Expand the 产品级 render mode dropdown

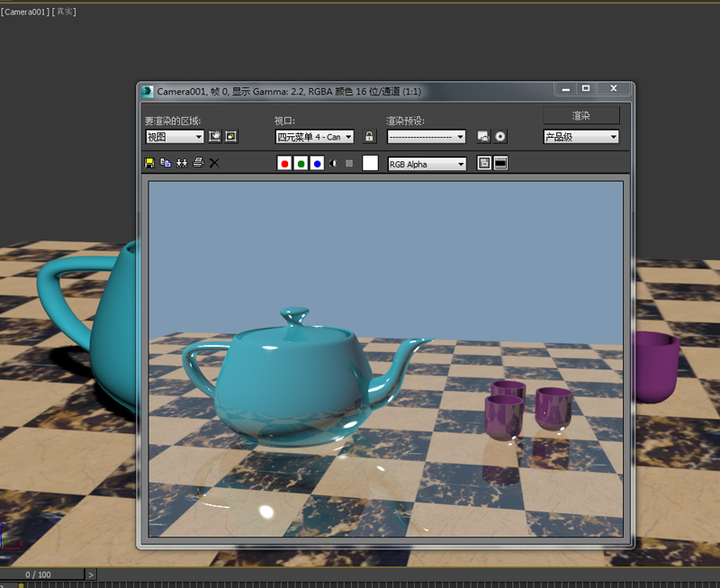click(x=581, y=137)
